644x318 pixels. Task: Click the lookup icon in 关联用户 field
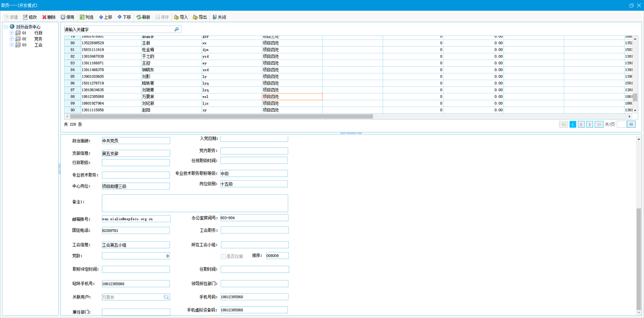click(166, 297)
